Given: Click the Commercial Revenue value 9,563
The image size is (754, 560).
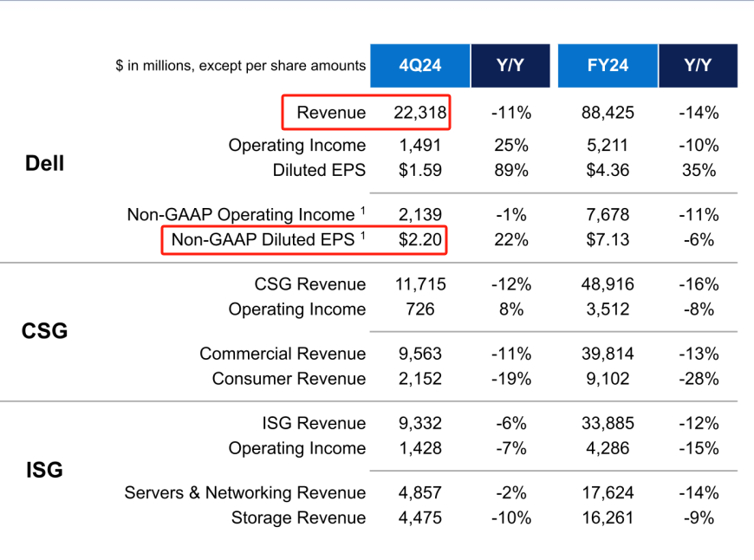Looking at the screenshot, I should [419, 354].
